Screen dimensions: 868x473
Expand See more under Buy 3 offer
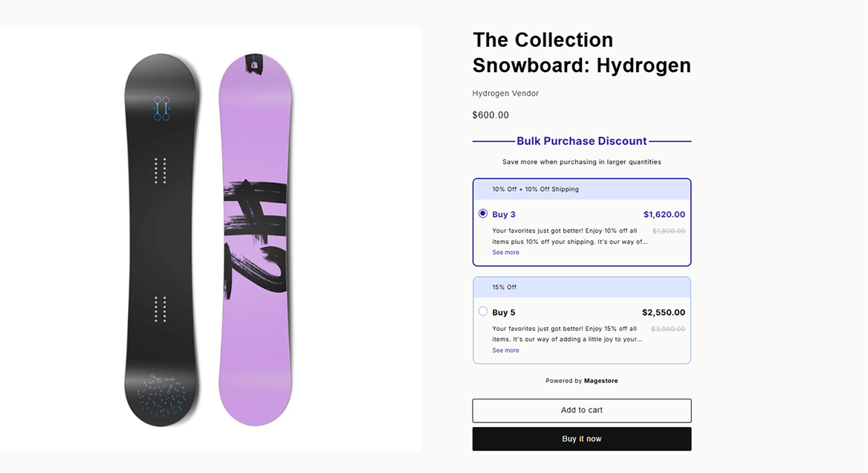click(x=505, y=253)
